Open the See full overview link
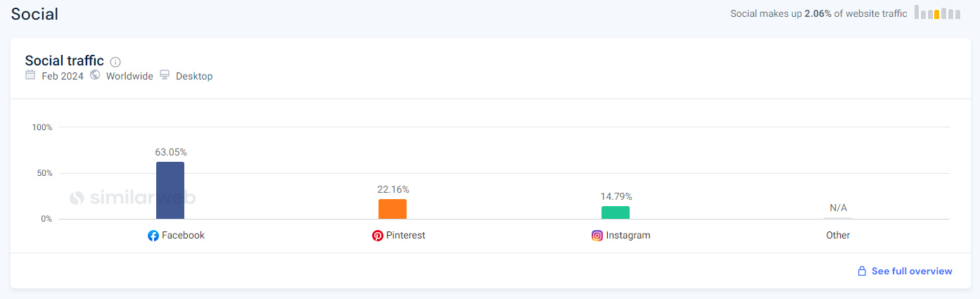This screenshot has width=980, height=299. coord(912,271)
